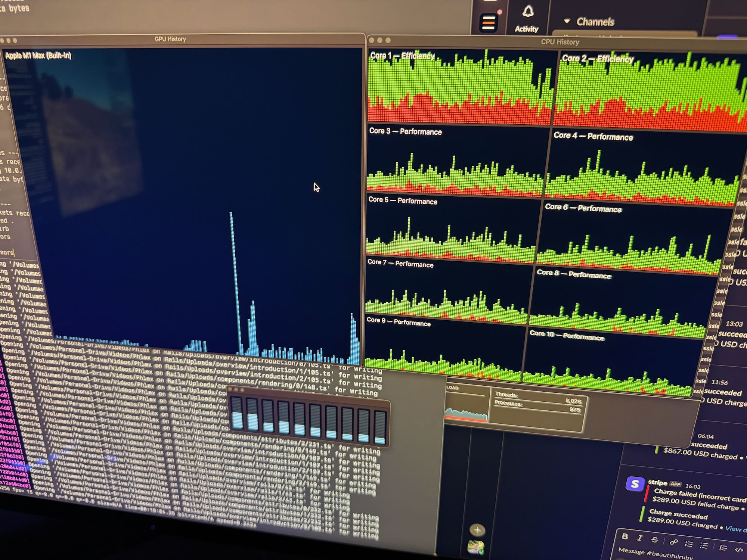This screenshot has height=560, width=747.
Task: Insert a link using the composer link icon
Action: [x=673, y=542]
